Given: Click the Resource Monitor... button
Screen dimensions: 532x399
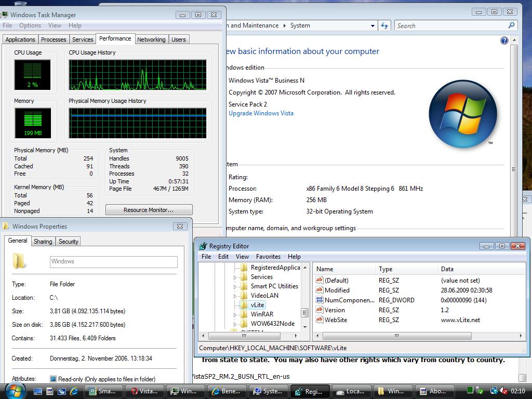Looking at the screenshot, I should coord(149,210).
